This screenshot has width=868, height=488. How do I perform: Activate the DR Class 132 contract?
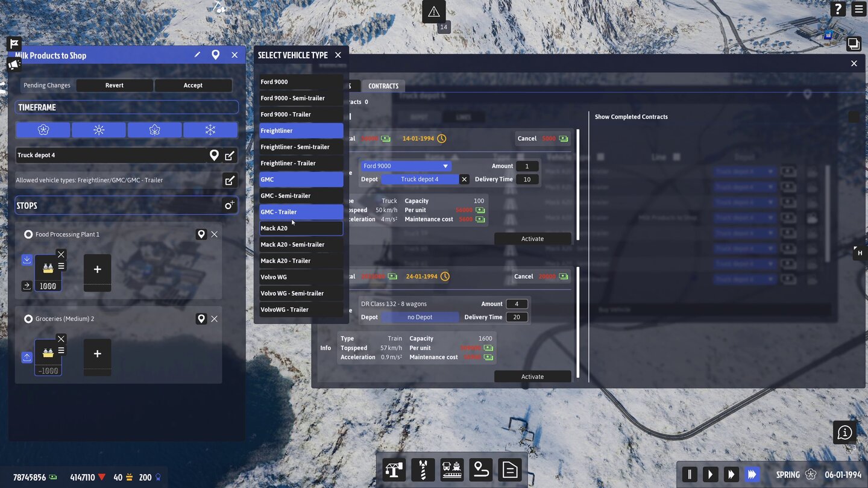532,377
